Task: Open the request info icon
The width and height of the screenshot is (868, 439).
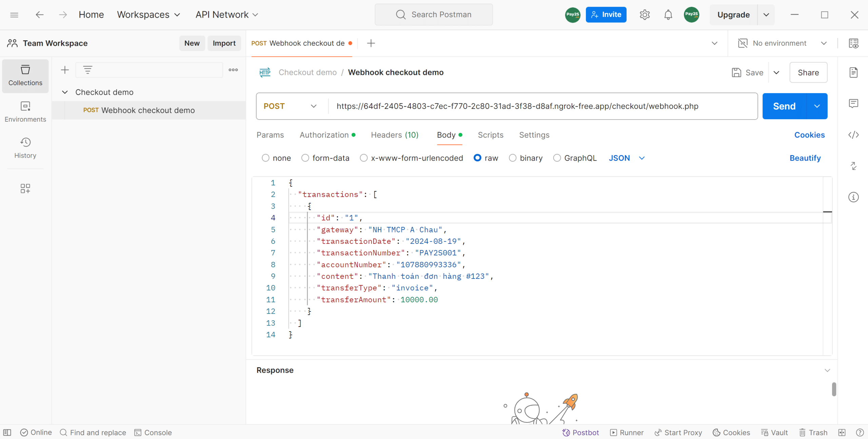Action: click(x=853, y=197)
